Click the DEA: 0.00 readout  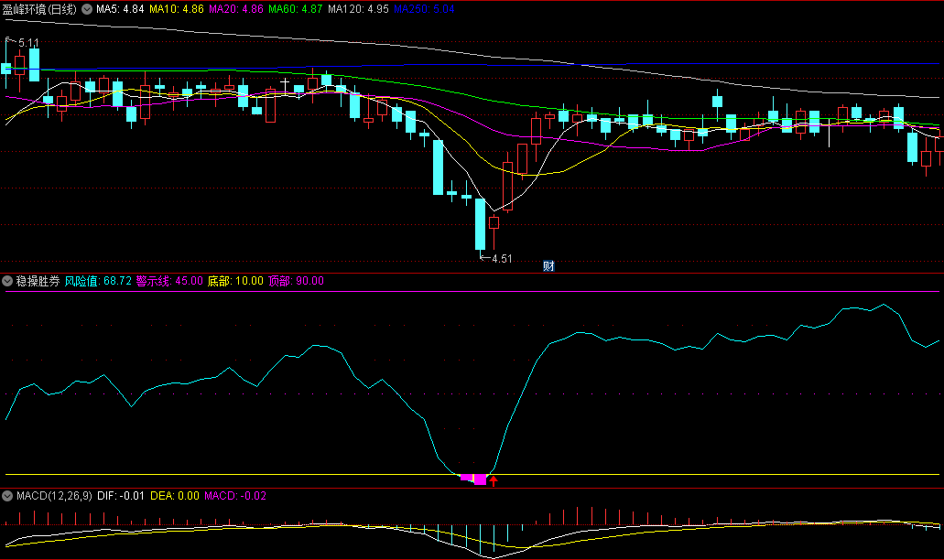coord(175,496)
